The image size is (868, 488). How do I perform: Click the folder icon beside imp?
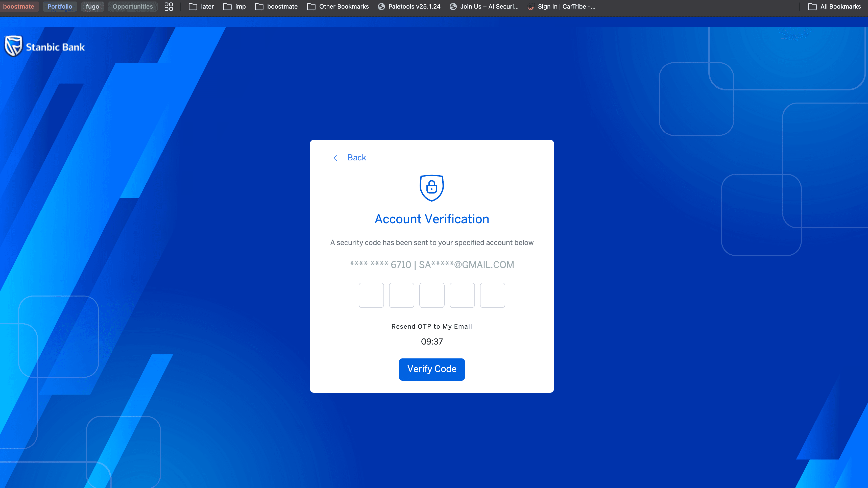[226, 6]
